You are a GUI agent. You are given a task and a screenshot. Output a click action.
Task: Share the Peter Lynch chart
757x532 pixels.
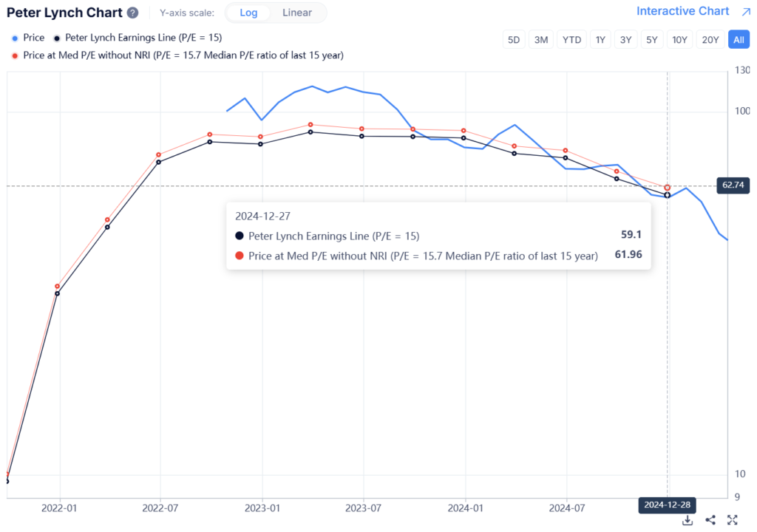(x=710, y=520)
